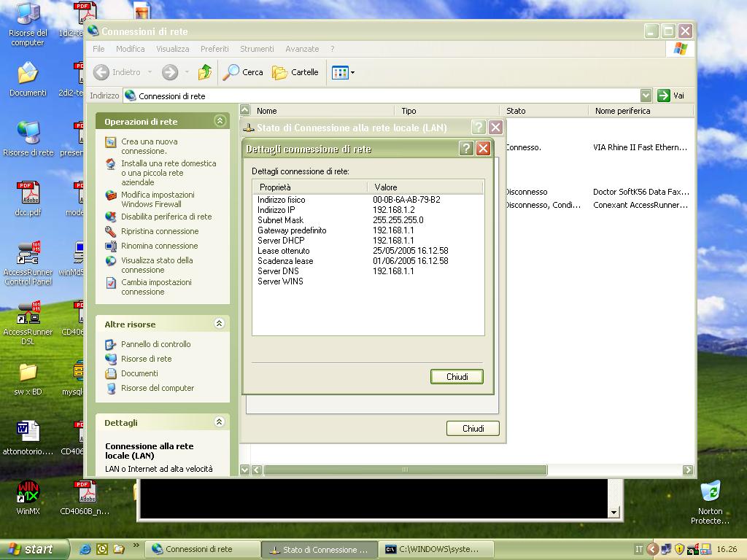Open the Norton Protected recycle bin icon

pos(710,492)
